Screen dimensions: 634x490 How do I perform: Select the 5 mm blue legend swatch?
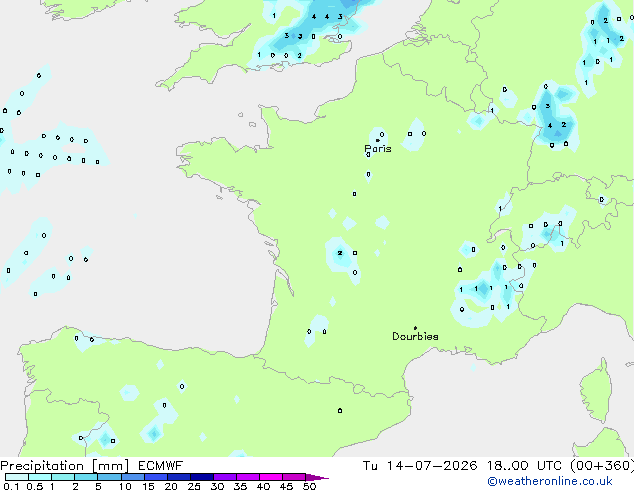(109, 477)
